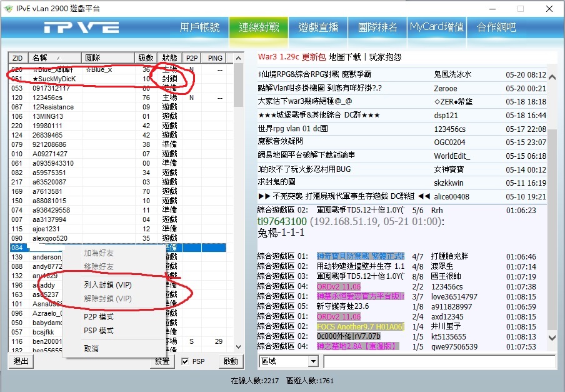
Task: Open post 網易地圖平台破解下載討論串
Action: 306,155
